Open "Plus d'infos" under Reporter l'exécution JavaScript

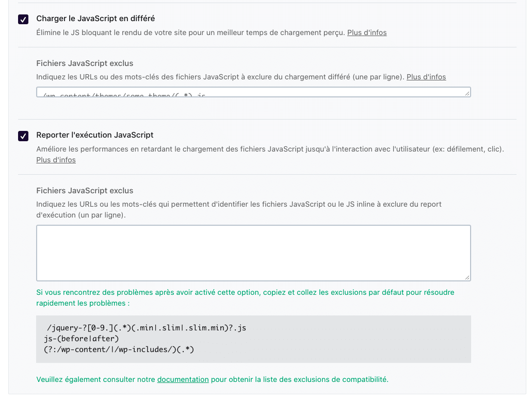point(55,160)
